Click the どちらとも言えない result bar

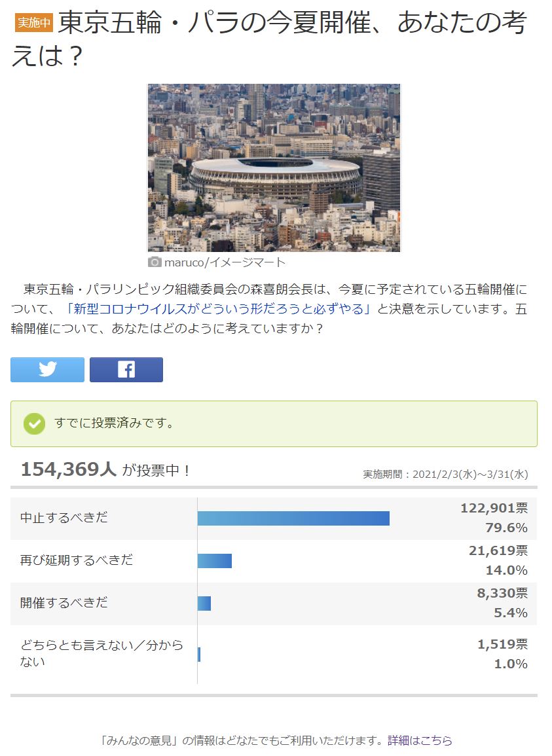(x=199, y=655)
